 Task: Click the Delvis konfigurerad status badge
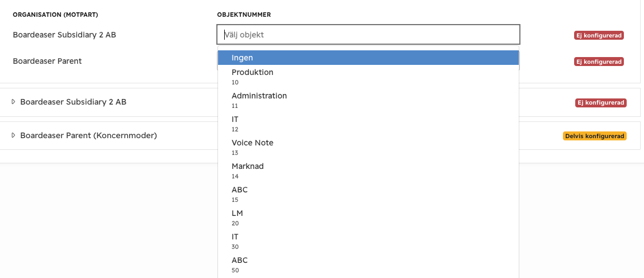tap(594, 136)
